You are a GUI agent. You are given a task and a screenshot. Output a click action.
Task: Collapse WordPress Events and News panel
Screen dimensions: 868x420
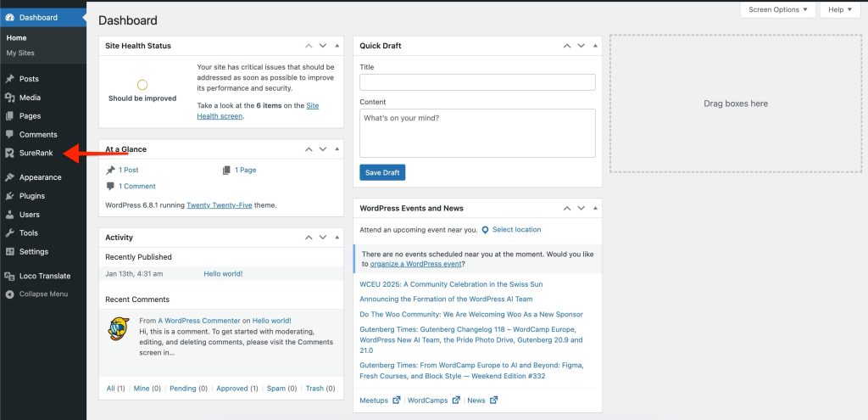click(x=595, y=209)
